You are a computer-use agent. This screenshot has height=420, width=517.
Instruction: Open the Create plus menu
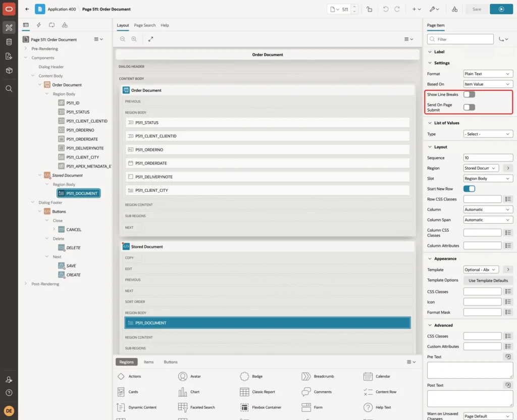click(x=416, y=9)
